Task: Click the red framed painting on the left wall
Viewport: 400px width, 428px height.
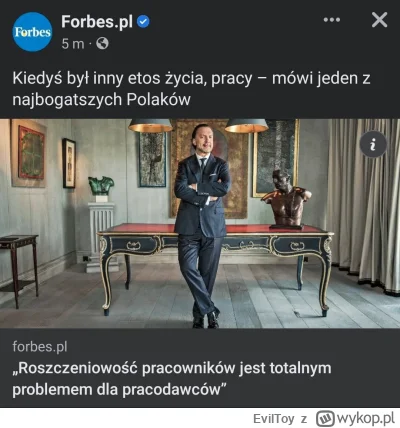Action: point(32,152)
